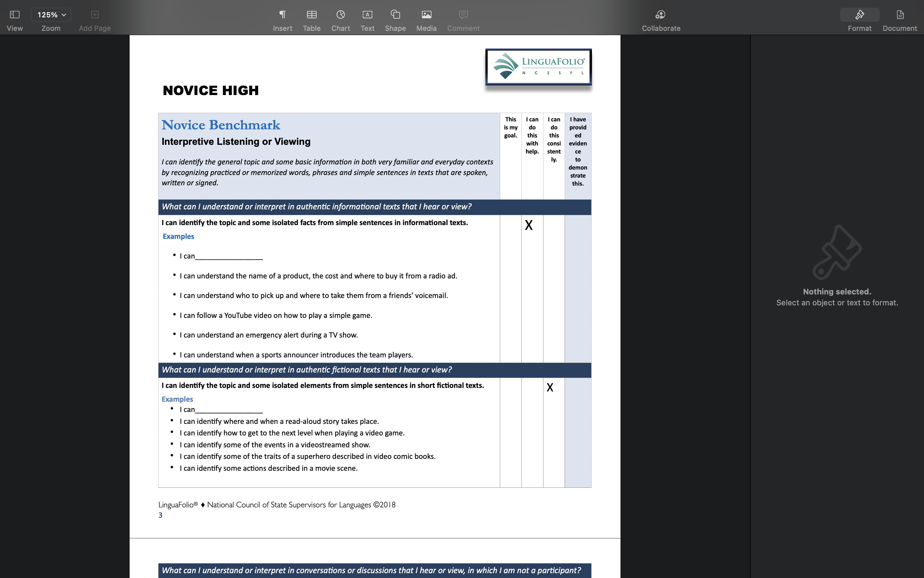The width and height of the screenshot is (924, 578).
Task: Click the videostreamed show bullet
Action: (275, 445)
